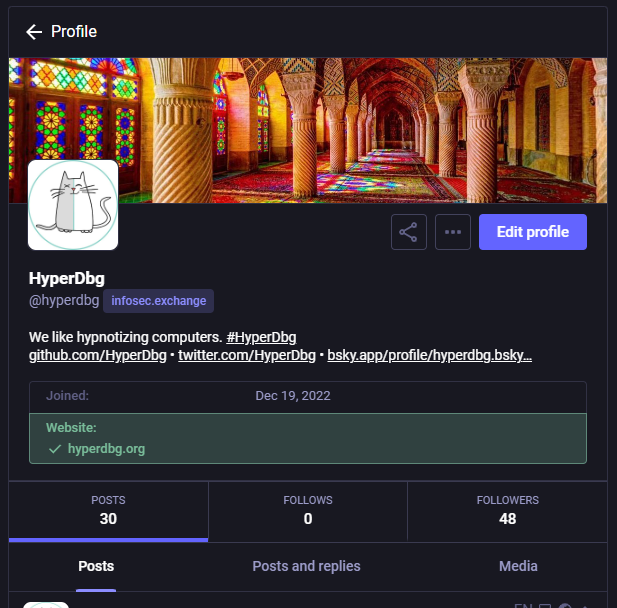617x608 pixels.
Task: Open the github.com/HyperDbg link
Action: [98, 355]
